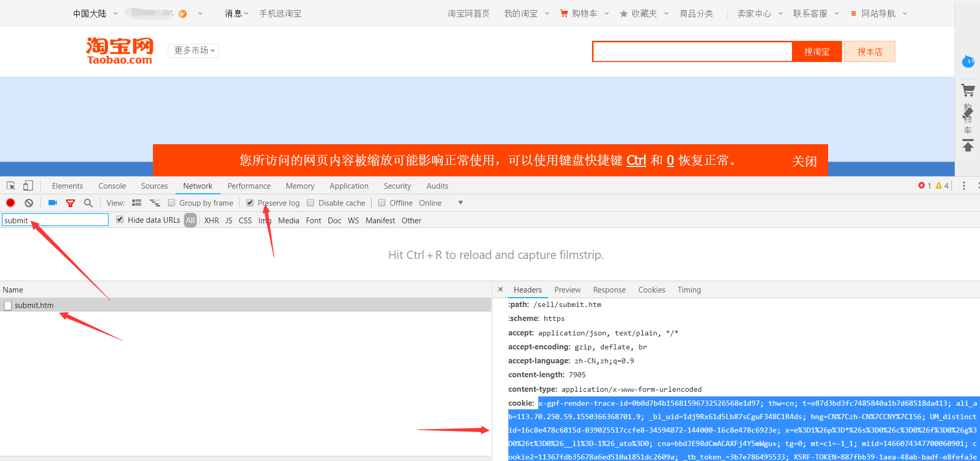Enable the Group by frame checkbox
The image size is (980, 461).
coord(172,203)
